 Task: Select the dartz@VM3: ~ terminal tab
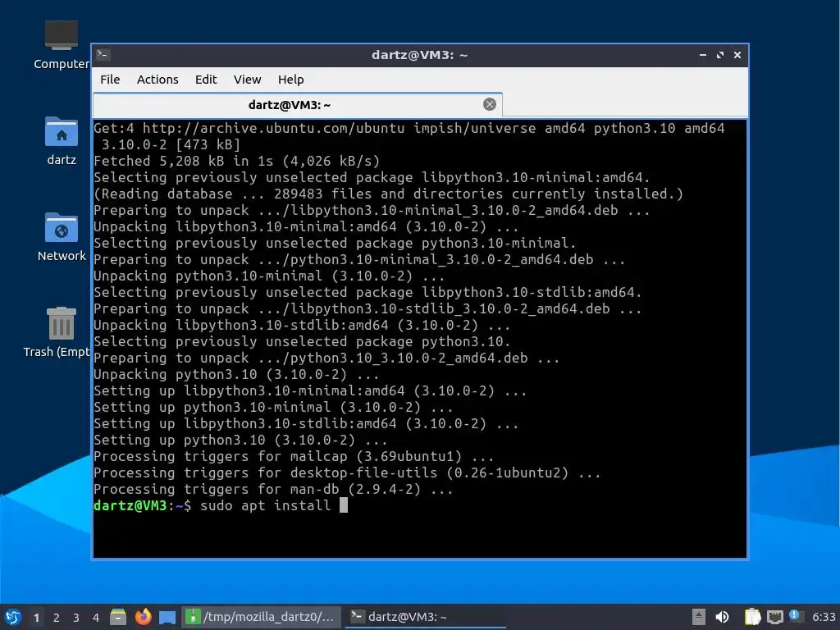click(x=297, y=104)
